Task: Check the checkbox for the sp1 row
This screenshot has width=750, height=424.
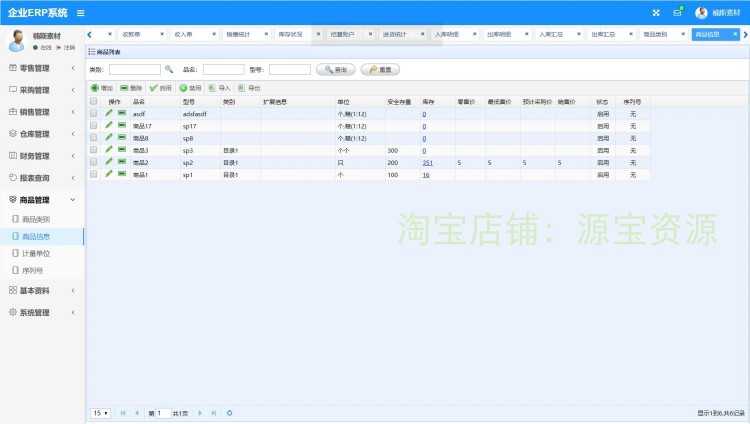Action: pos(93,174)
